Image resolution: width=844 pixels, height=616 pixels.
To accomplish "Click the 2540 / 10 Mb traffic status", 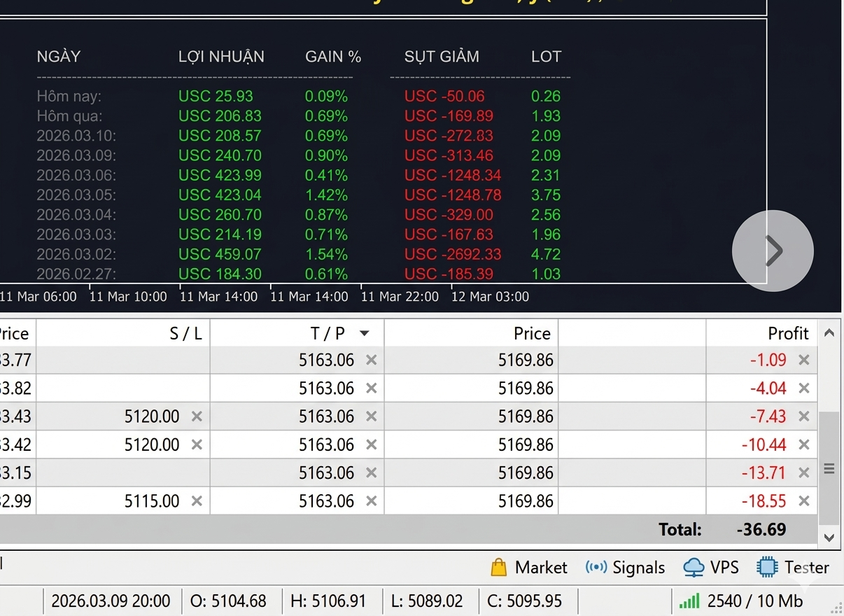I will click(755, 601).
